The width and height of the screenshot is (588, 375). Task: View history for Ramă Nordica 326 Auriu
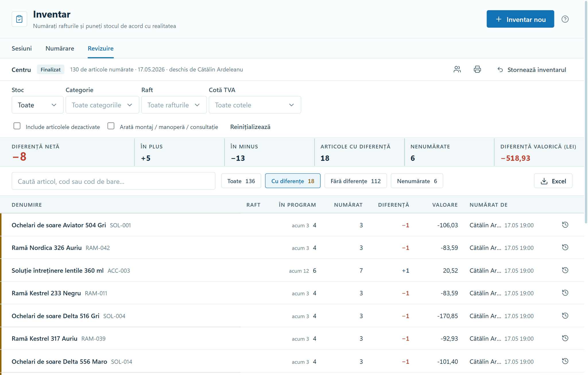(x=565, y=247)
